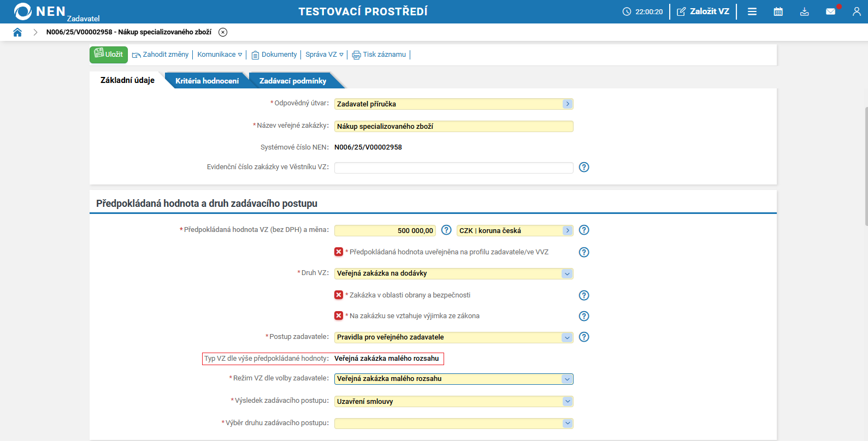This screenshot has height=441, width=868.
Task: Switch to Zadávací podmínky tab
Action: pyautogui.click(x=293, y=81)
